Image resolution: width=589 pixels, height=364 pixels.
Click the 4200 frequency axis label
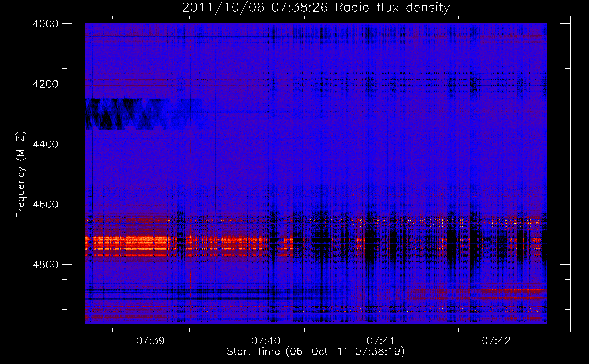[46, 84]
